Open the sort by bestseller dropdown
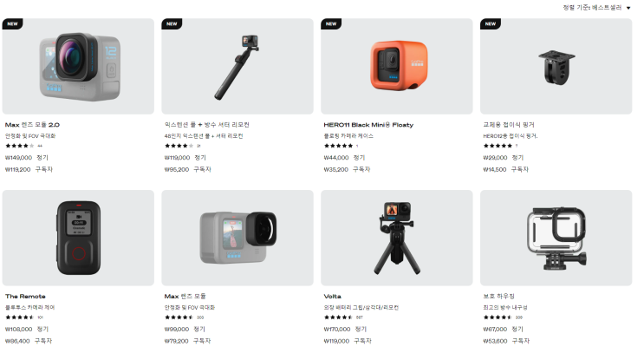644x353 pixels. (x=596, y=8)
